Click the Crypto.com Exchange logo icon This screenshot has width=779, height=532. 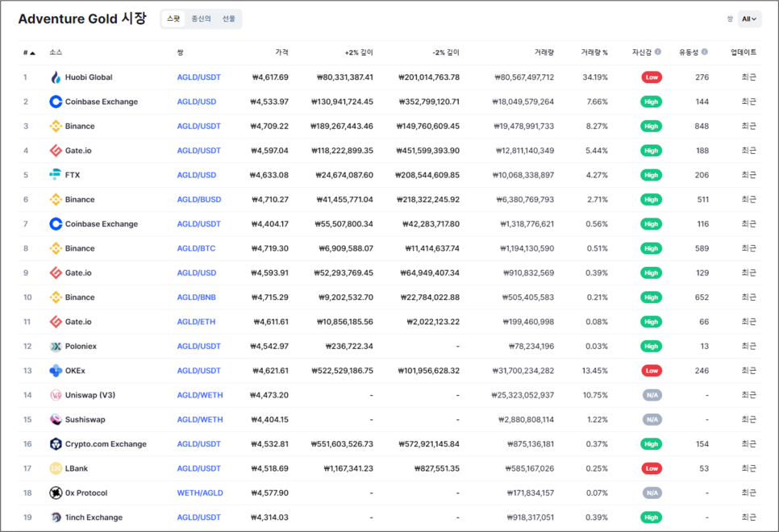coord(56,443)
